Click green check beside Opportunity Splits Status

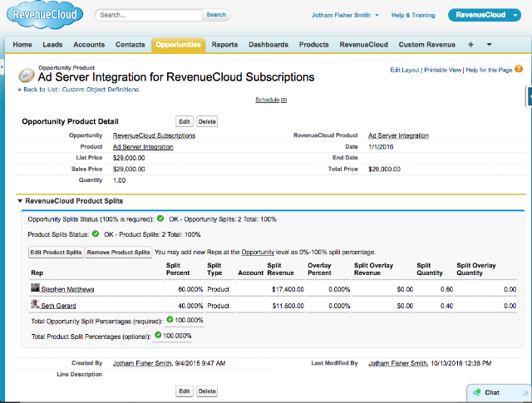point(160,219)
